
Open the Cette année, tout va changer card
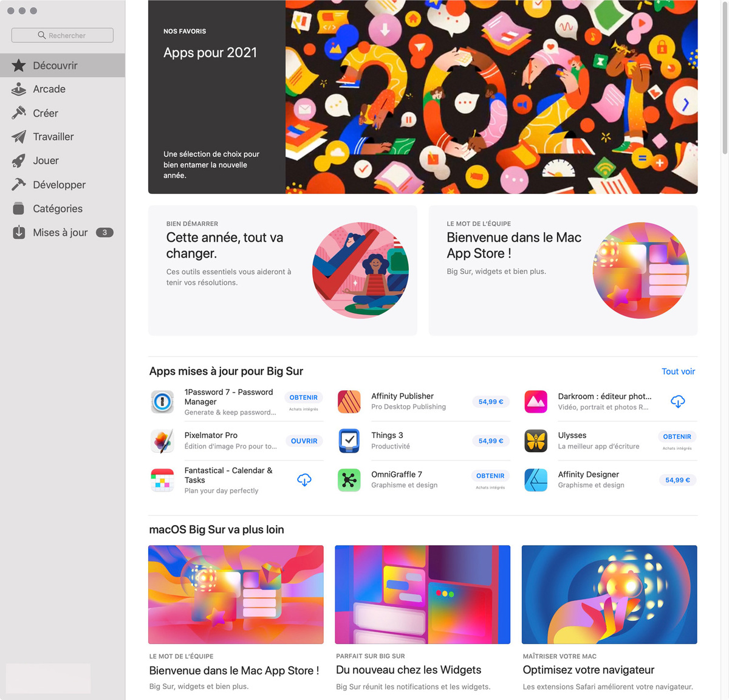coord(282,270)
